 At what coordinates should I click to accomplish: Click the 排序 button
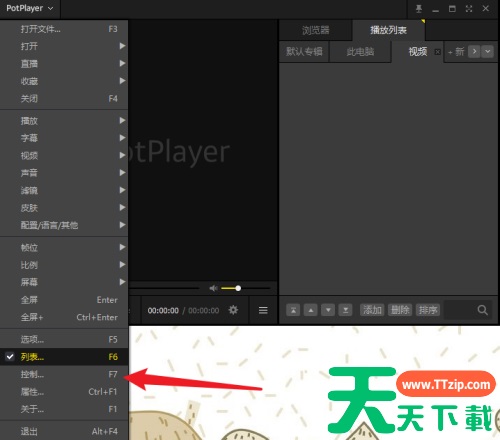coord(428,310)
